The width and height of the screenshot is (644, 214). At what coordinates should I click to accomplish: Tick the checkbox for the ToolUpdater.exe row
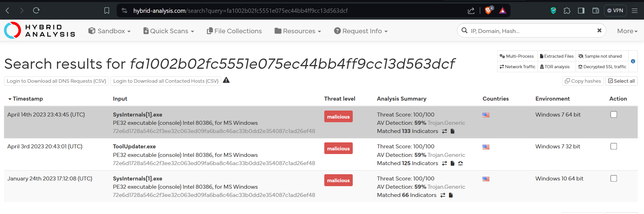614,146
